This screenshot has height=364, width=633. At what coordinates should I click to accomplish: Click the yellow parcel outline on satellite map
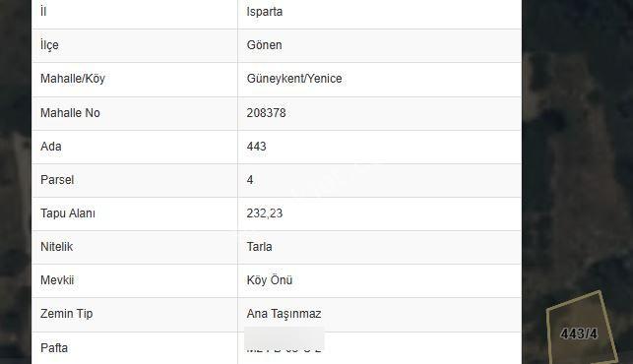[582, 327]
